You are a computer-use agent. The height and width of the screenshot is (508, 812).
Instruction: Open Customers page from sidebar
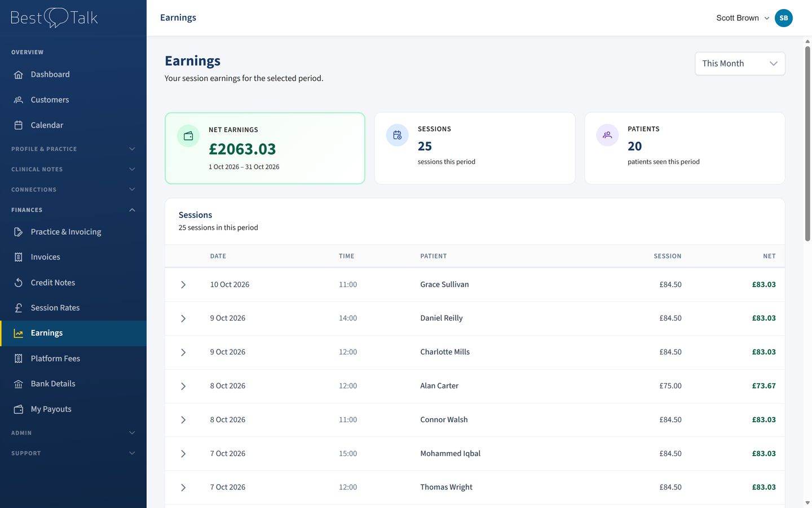tap(73, 100)
